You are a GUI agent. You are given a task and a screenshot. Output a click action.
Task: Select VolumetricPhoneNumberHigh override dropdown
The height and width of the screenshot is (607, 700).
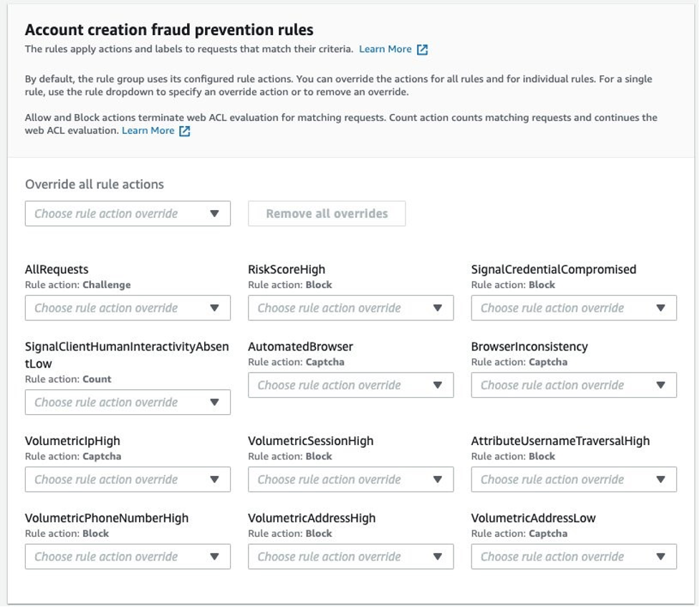(x=128, y=557)
